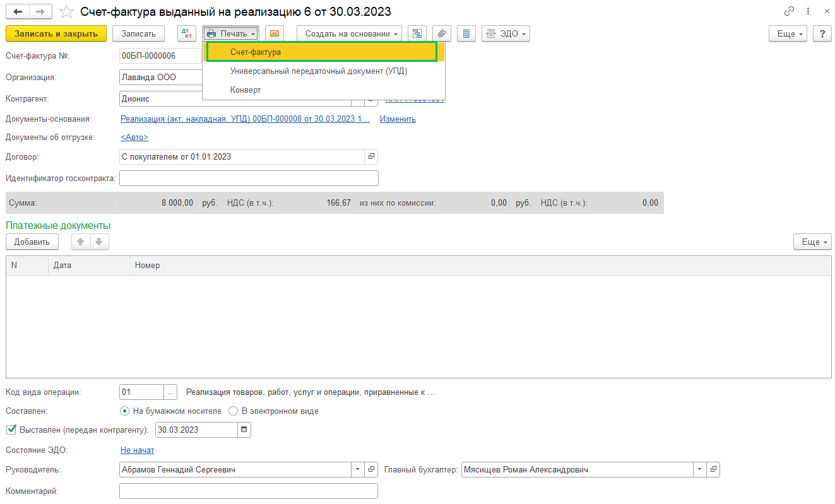Open the Договор record with its icon
The image size is (835, 504).
[372, 156]
